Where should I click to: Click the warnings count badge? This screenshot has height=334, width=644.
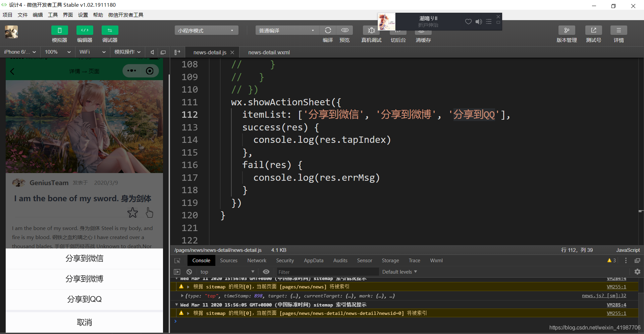coord(611,261)
